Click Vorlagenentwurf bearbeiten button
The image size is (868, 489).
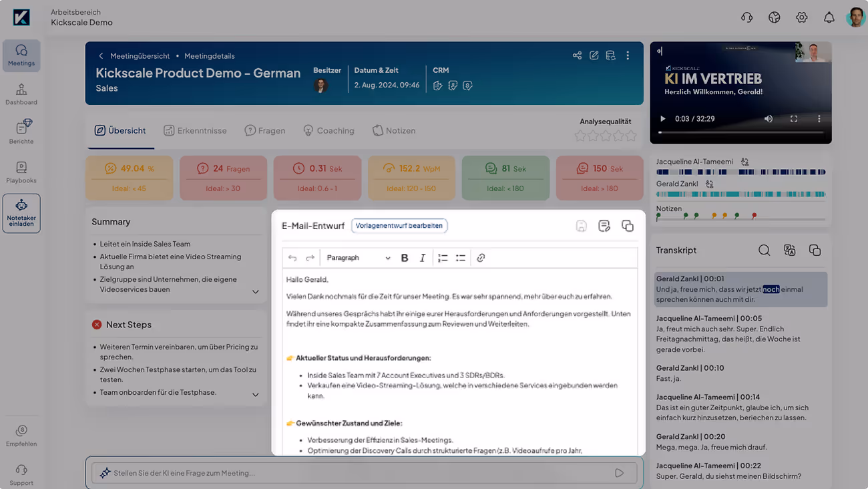[399, 226]
